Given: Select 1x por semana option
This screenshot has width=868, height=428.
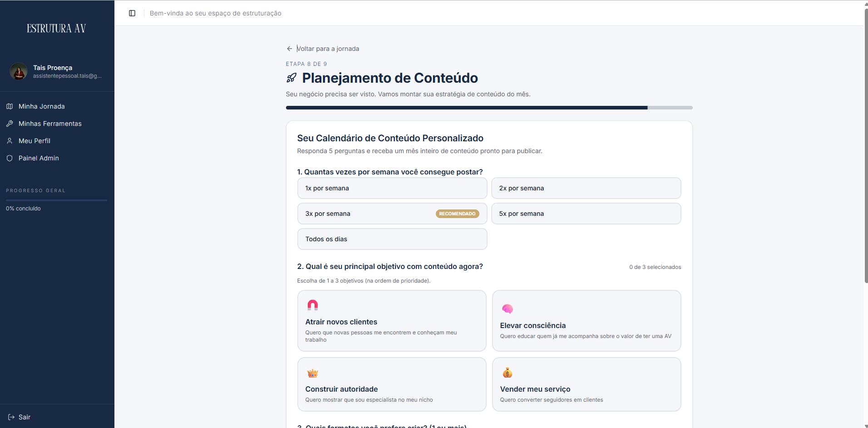Looking at the screenshot, I should (x=392, y=188).
